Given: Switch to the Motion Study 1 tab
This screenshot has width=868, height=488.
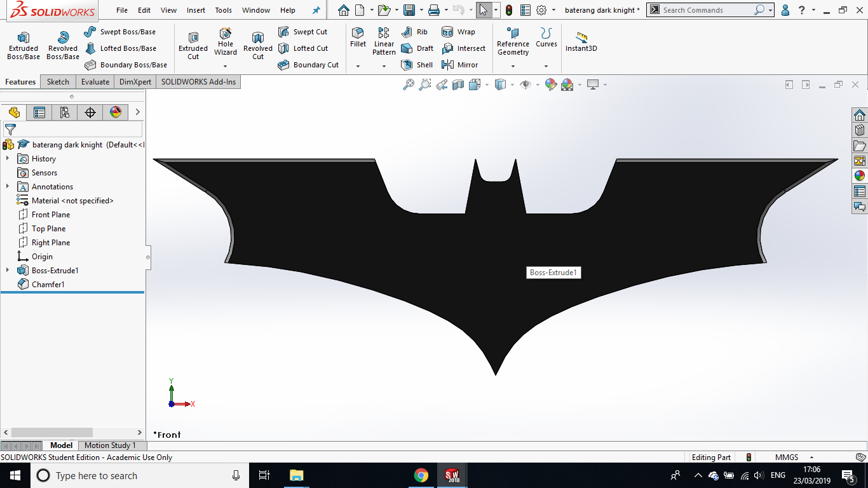Looking at the screenshot, I should (x=110, y=445).
